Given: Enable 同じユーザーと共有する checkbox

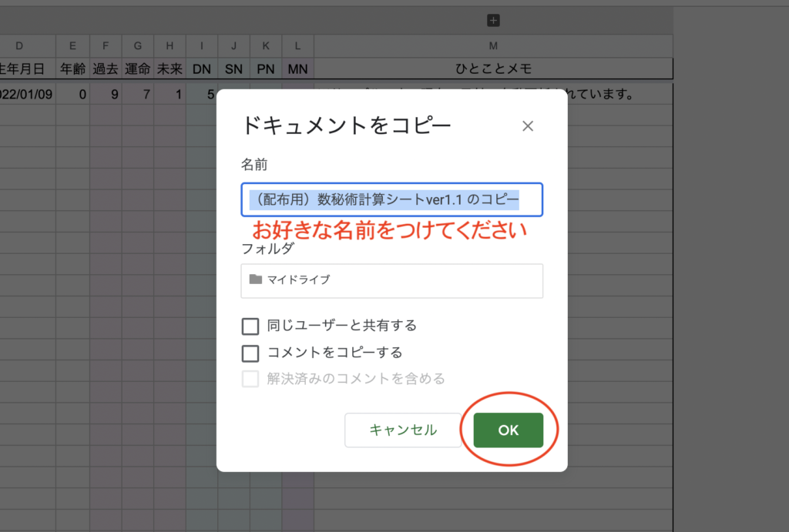Looking at the screenshot, I should (x=250, y=326).
